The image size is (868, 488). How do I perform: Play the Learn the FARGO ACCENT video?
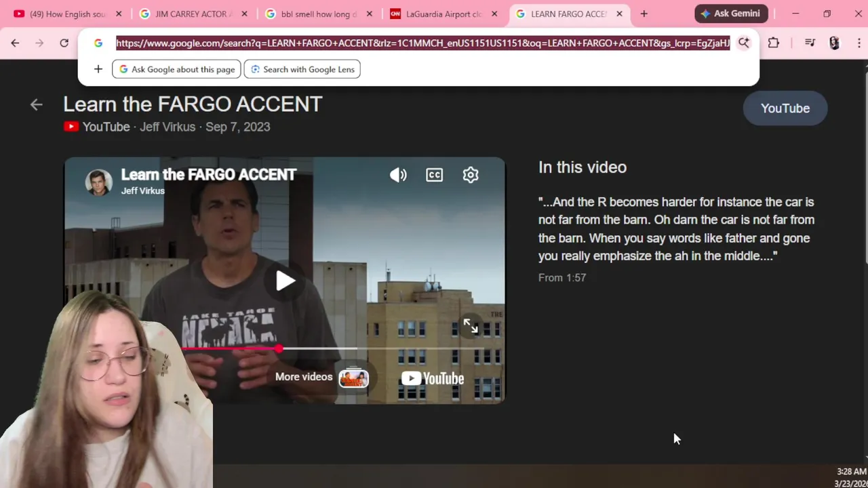pos(285,281)
